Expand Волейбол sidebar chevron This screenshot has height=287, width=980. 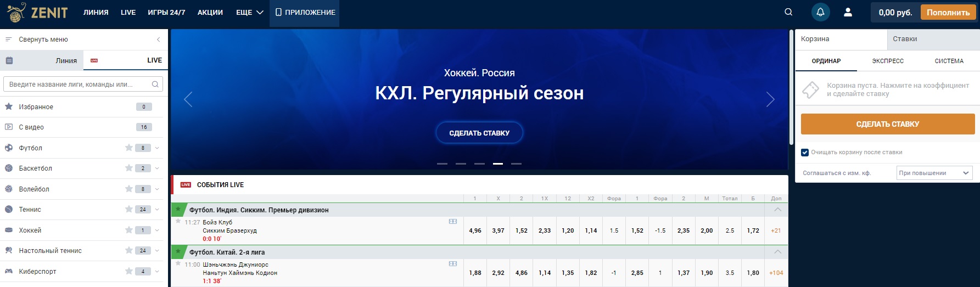157,189
